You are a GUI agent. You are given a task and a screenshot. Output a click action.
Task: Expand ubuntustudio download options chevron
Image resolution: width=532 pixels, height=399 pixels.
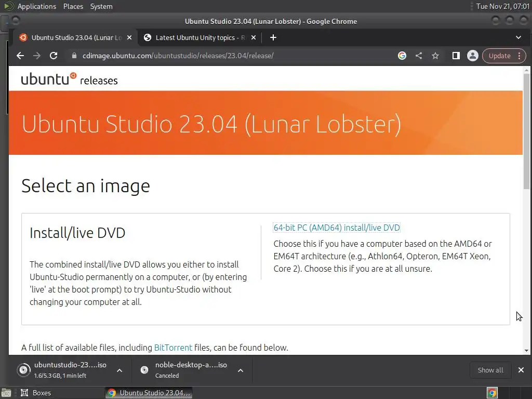coord(119,370)
